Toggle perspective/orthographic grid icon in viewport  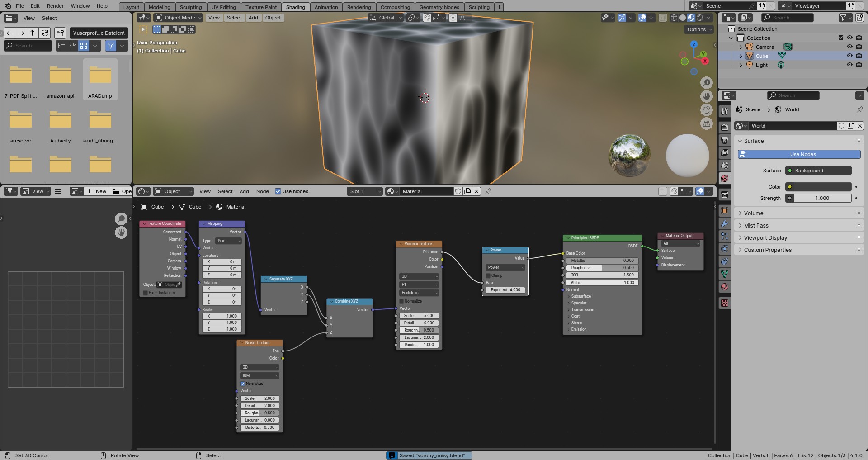pyautogui.click(x=707, y=123)
